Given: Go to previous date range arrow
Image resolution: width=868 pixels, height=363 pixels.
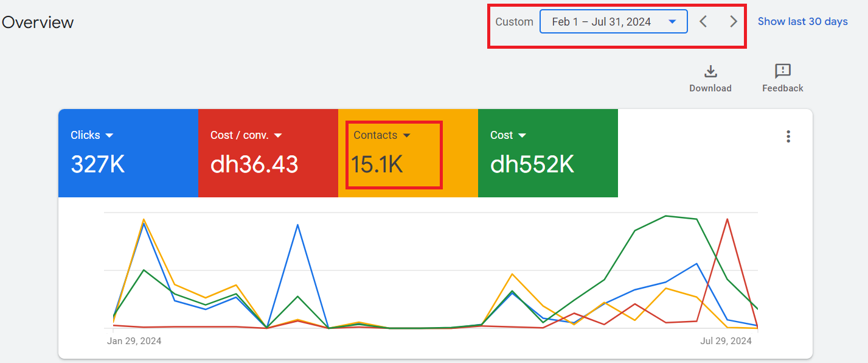Looking at the screenshot, I should (x=703, y=22).
